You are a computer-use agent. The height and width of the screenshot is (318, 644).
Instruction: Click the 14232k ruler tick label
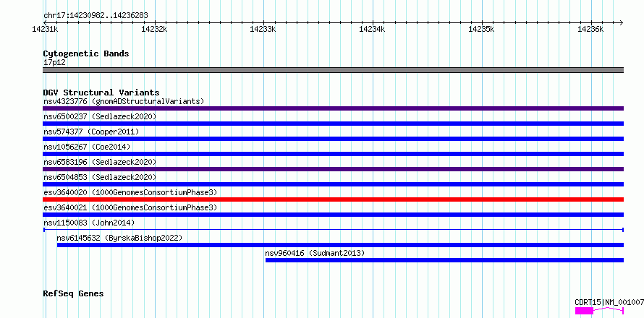click(154, 29)
